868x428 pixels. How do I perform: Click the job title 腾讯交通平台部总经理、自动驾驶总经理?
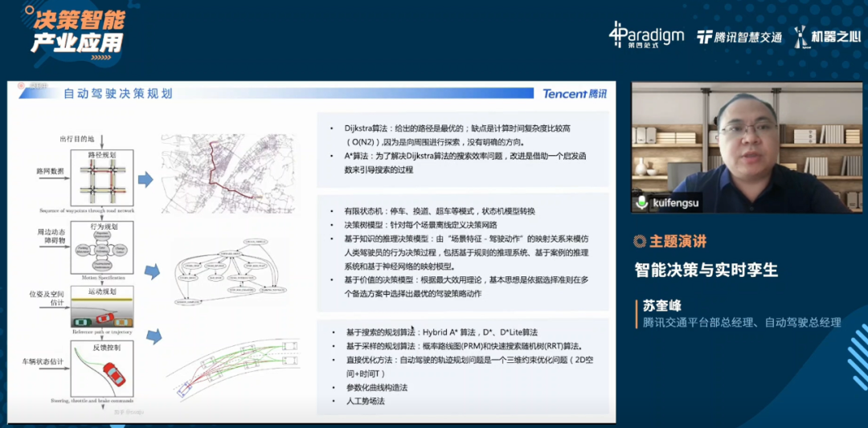pyautogui.click(x=742, y=322)
